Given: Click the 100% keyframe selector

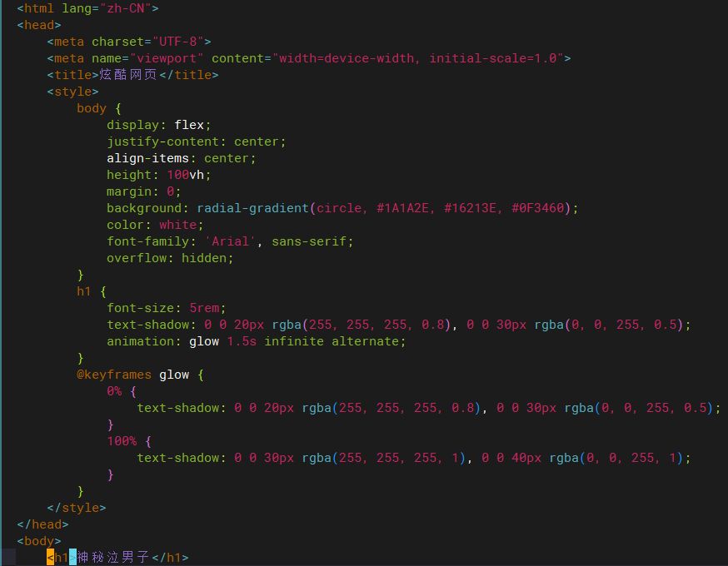Looking at the screenshot, I should pyautogui.click(x=122, y=441).
